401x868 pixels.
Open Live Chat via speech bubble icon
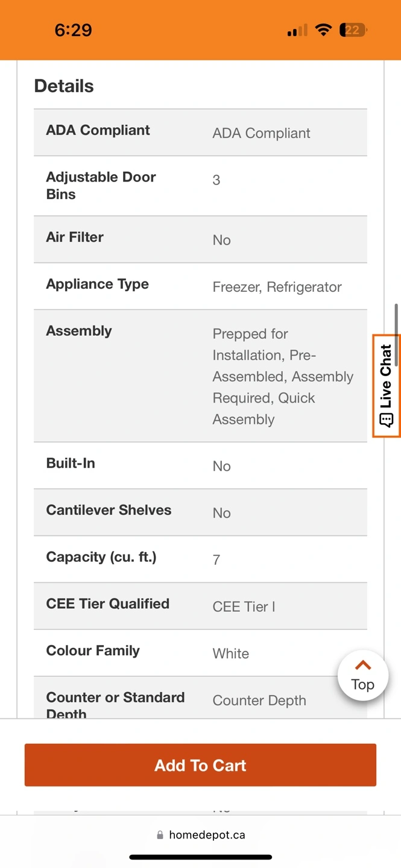point(387,420)
